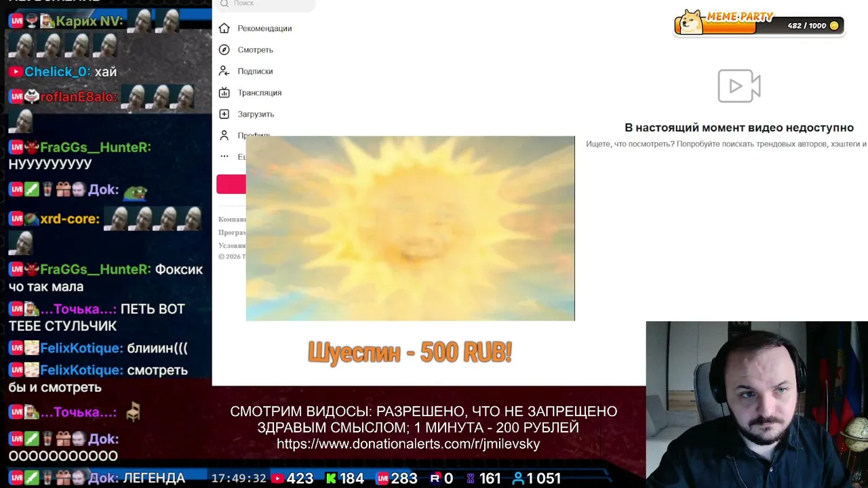868x488 pixels.
Task: Select Трансляция in the sidebar
Action: [x=250, y=92]
